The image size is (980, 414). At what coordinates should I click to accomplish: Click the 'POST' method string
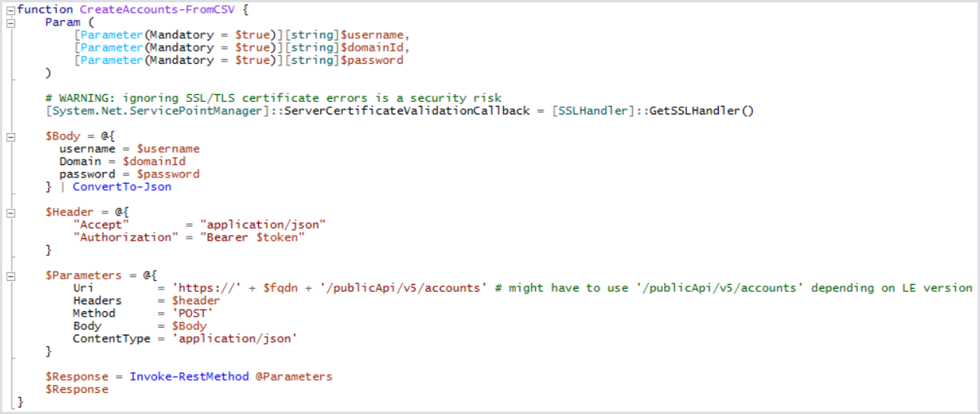click(x=191, y=313)
